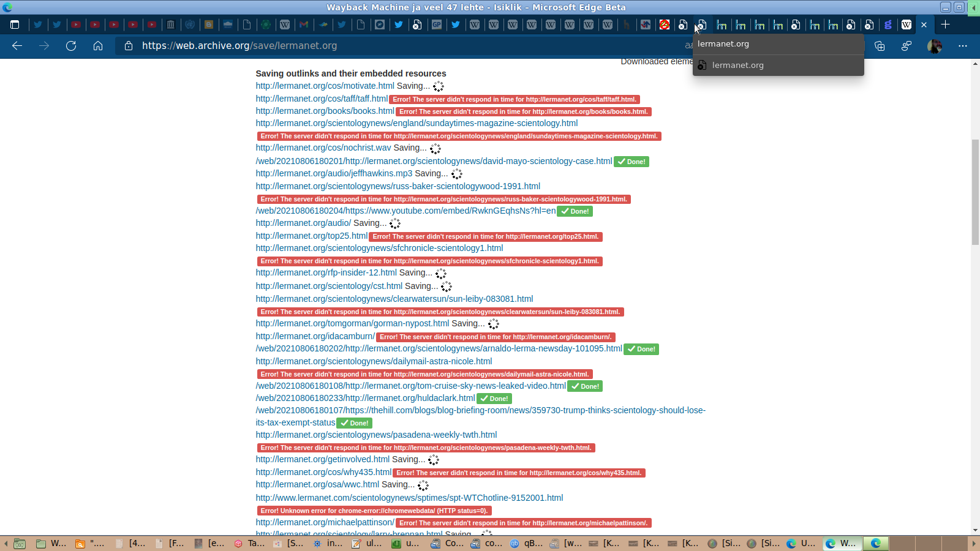Click the chrome-error Unknown error badge
Image resolution: width=980 pixels, height=551 pixels.
(374, 511)
